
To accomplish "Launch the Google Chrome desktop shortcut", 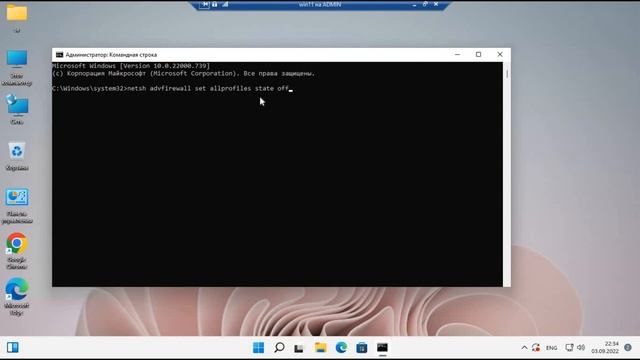I will pyautogui.click(x=17, y=243).
